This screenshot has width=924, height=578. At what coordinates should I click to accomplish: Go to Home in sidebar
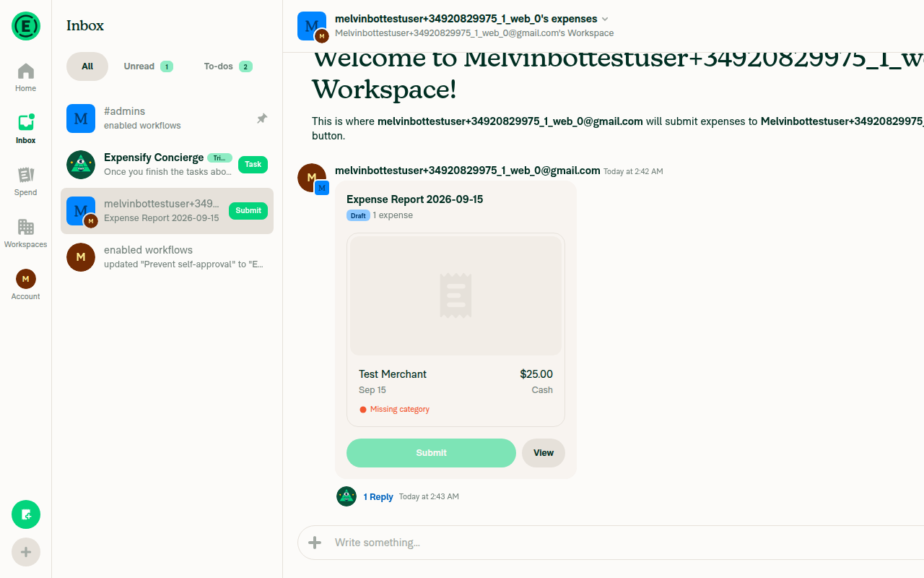[x=26, y=78]
